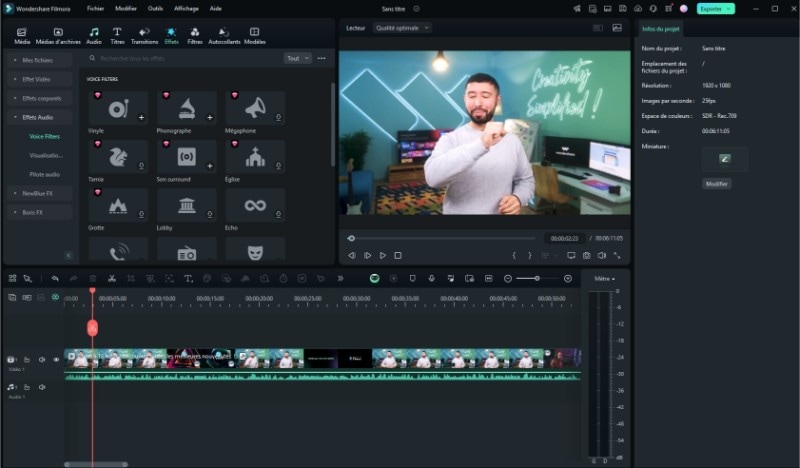
Task: Switch to the Audio tab
Action: tap(94, 36)
